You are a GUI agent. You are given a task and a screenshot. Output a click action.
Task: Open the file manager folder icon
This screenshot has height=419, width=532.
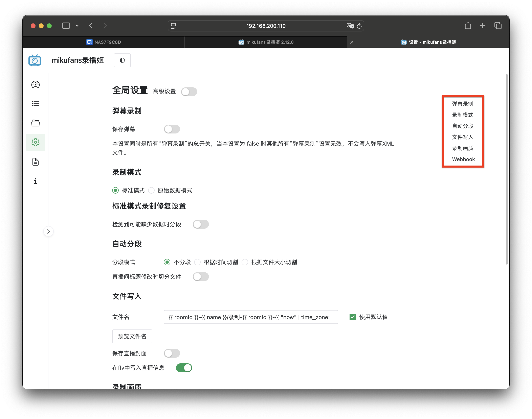click(x=35, y=123)
